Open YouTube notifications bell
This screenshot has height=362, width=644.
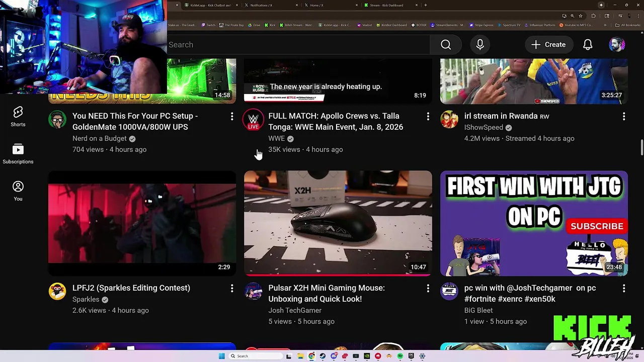[588, 45]
